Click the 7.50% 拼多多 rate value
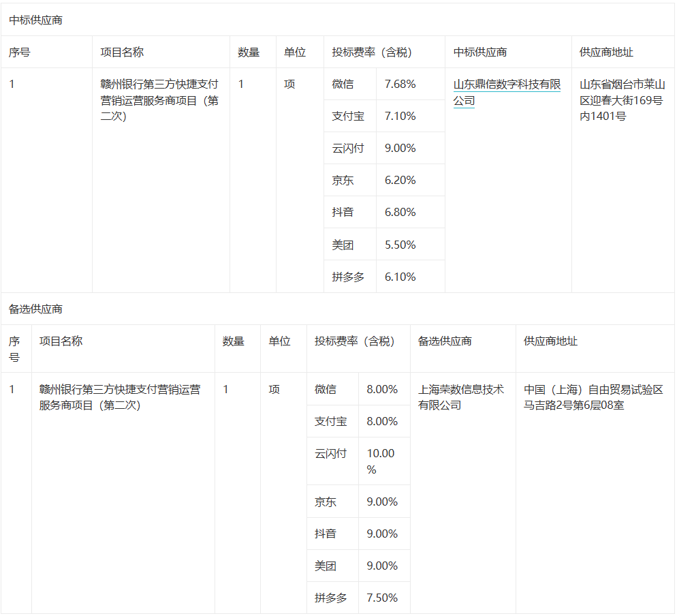 (x=382, y=598)
